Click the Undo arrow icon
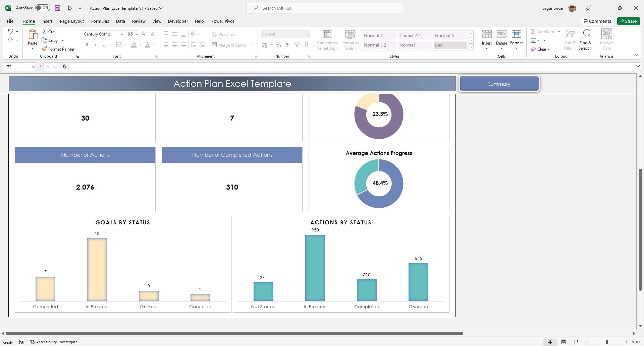 pos(11,31)
